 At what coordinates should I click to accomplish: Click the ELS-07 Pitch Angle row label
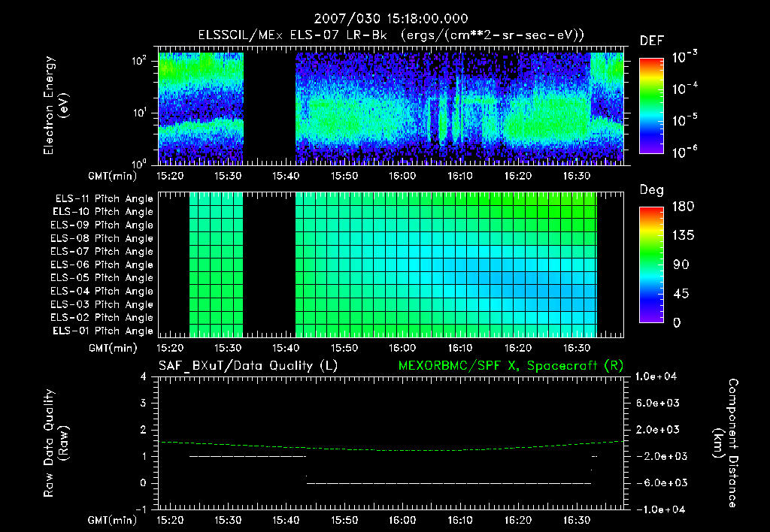click(x=102, y=251)
